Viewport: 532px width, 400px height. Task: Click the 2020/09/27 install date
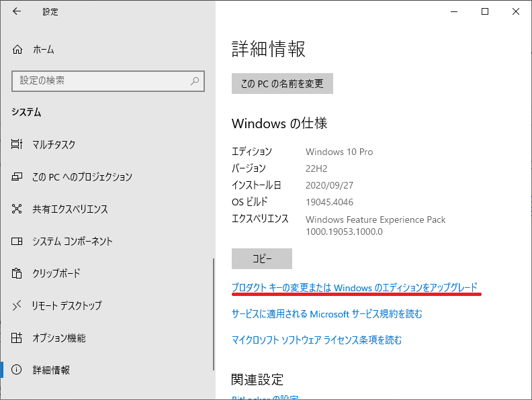(x=329, y=185)
